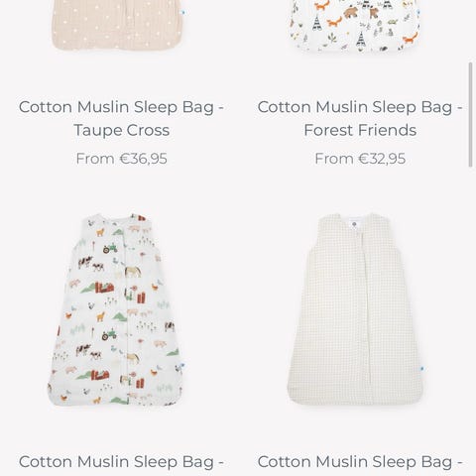This screenshot has height=476, width=476.
Task: Click blue brand tag on Taupe Cross bag
Action: (x=182, y=13)
